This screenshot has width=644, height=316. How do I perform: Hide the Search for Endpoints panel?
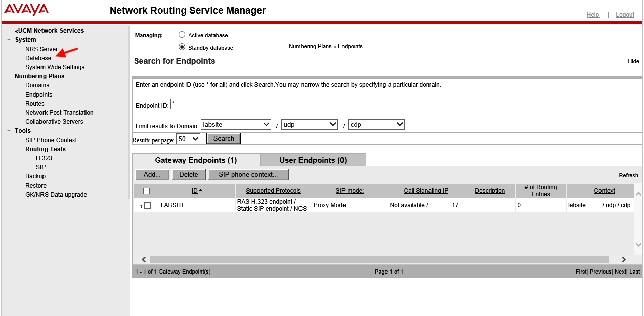[x=633, y=61]
